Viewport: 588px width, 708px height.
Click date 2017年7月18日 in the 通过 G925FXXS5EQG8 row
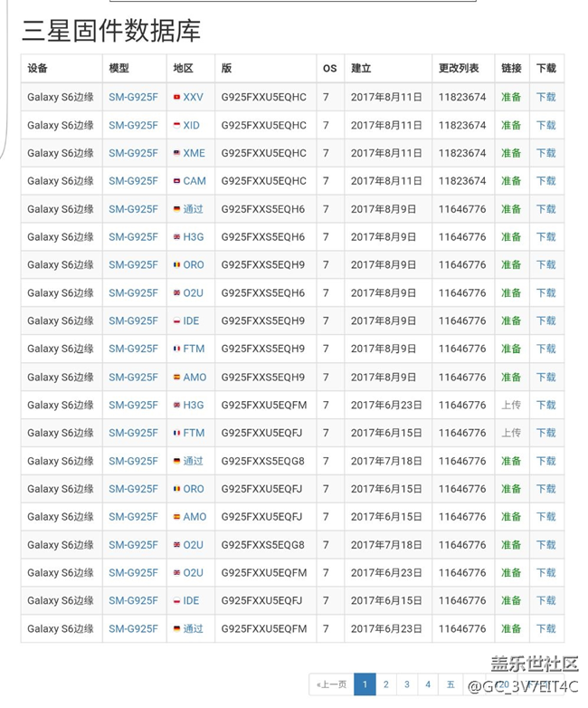[386, 461]
